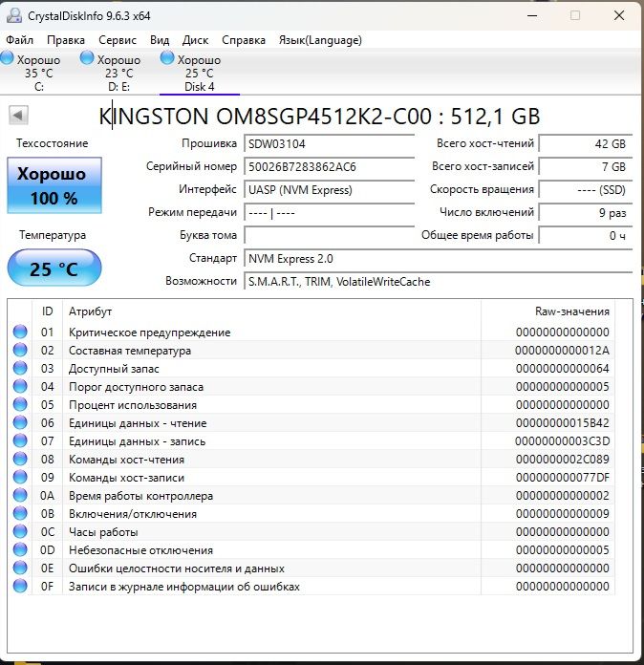Open the Диск menu
This screenshot has width=644, height=665.
(195, 40)
